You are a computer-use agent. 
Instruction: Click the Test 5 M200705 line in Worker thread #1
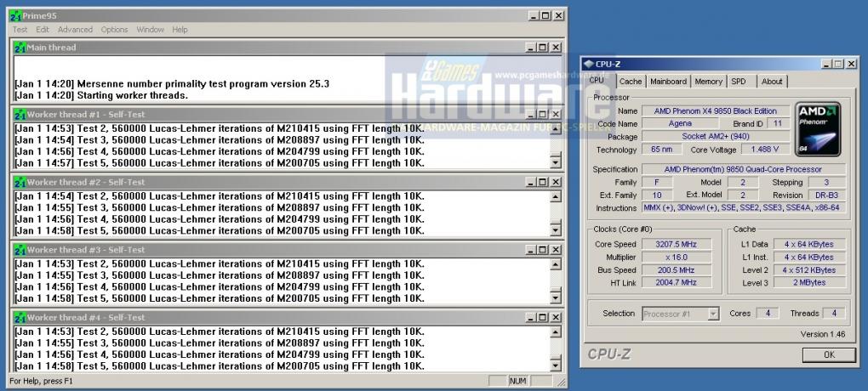coord(220,163)
